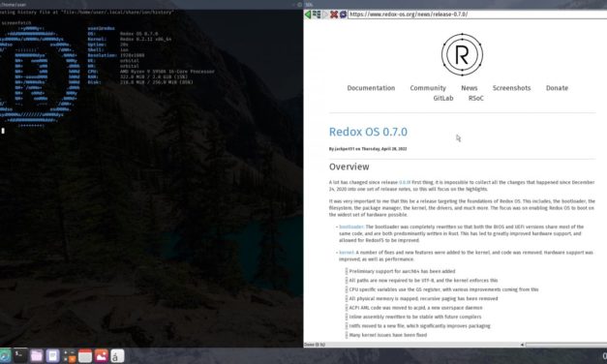This screenshot has height=364, width=607.
Task: Click 'Many kernel issues have been fixed' line
Action: click(388, 335)
